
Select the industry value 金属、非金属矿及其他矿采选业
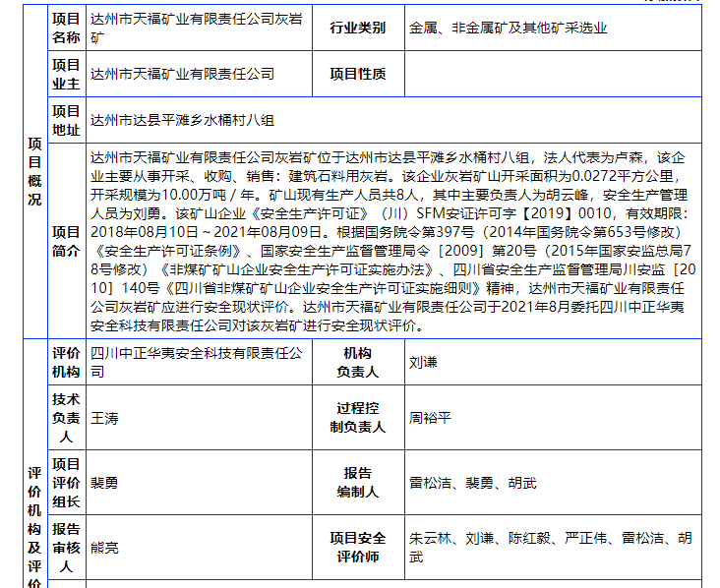(509, 29)
